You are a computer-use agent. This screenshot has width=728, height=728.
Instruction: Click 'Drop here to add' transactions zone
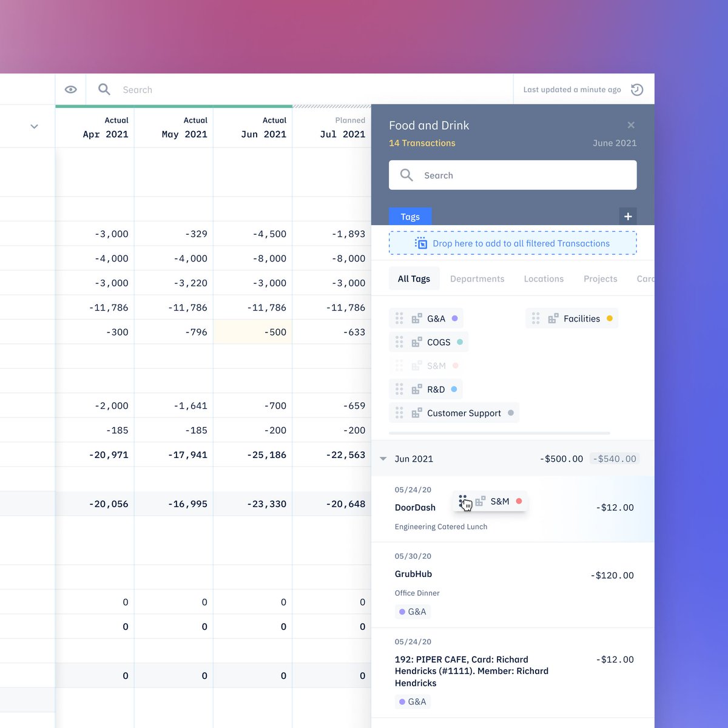(513, 243)
